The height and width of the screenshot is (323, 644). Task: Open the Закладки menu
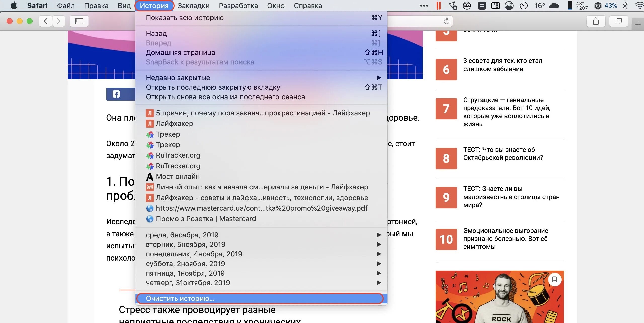tap(193, 6)
